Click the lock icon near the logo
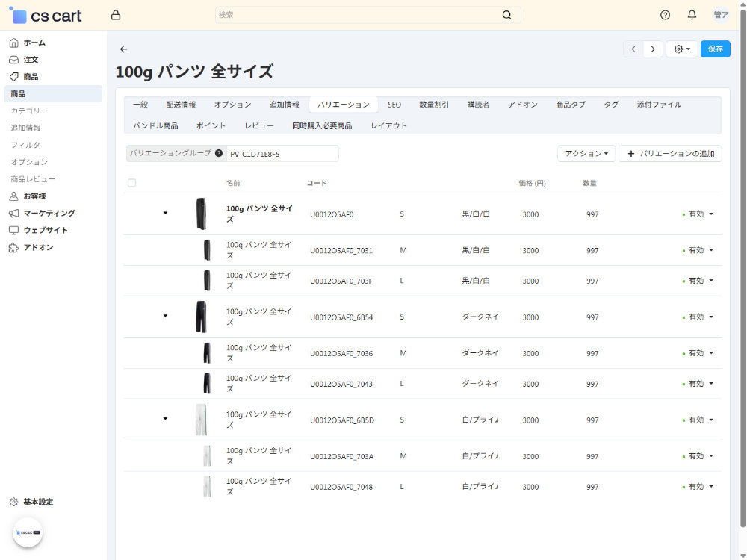Screen dimensions: 747x560 click(116, 15)
